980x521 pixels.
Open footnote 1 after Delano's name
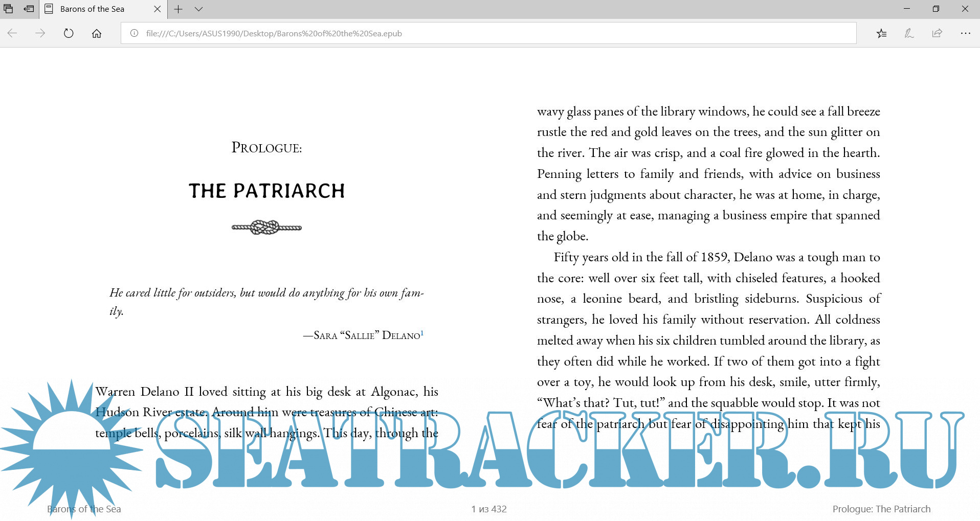[422, 333]
